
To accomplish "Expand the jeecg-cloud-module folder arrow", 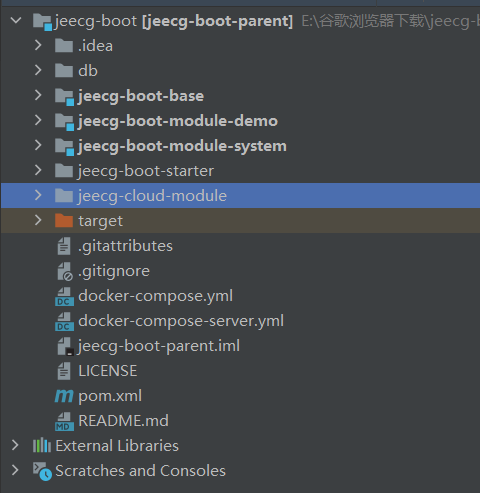I will 38,195.
